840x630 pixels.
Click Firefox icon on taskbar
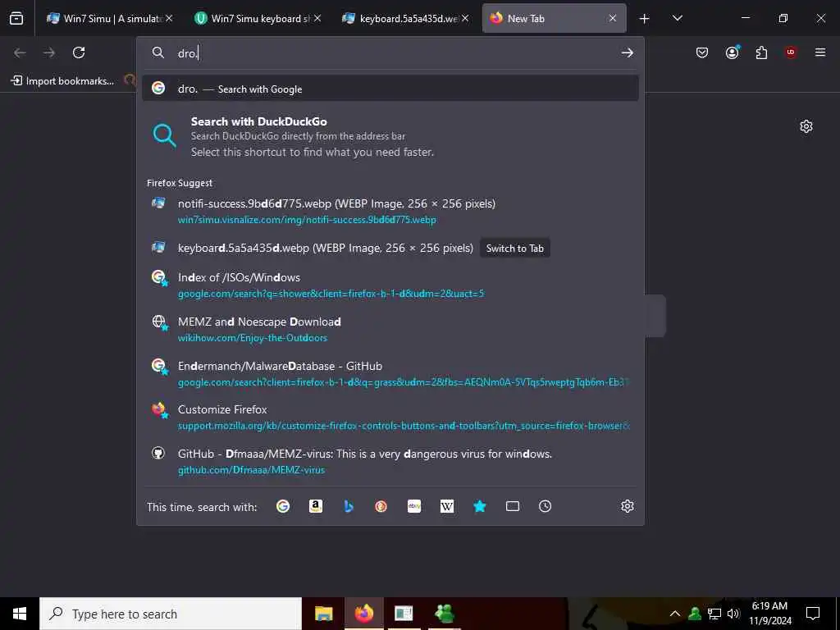(x=363, y=614)
